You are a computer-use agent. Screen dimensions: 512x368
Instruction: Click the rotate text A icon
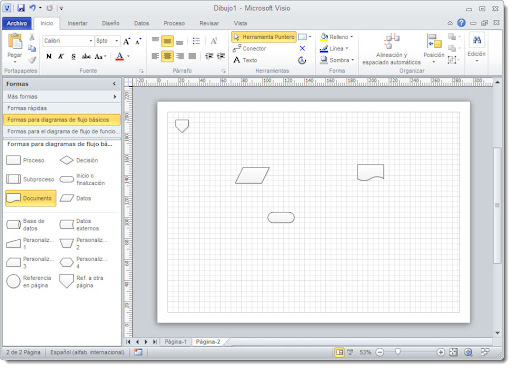pos(214,41)
